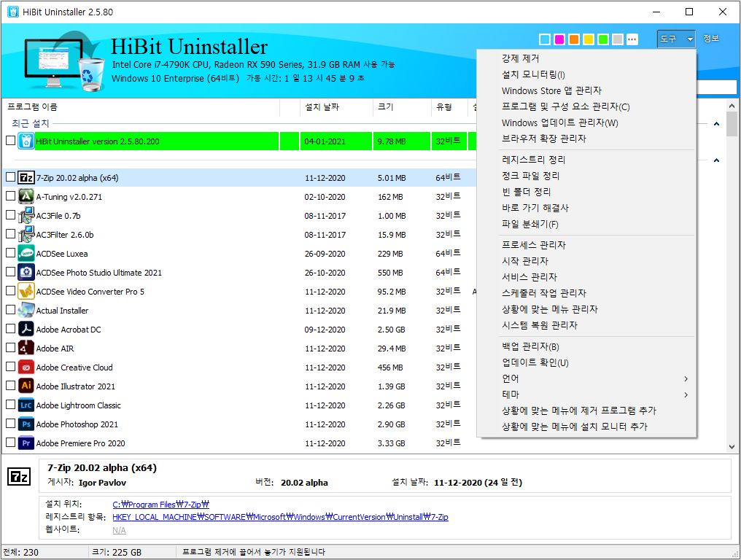Select 정크 파일 정리 menu entry
741x560 pixels.
click(x=586, y=176)
